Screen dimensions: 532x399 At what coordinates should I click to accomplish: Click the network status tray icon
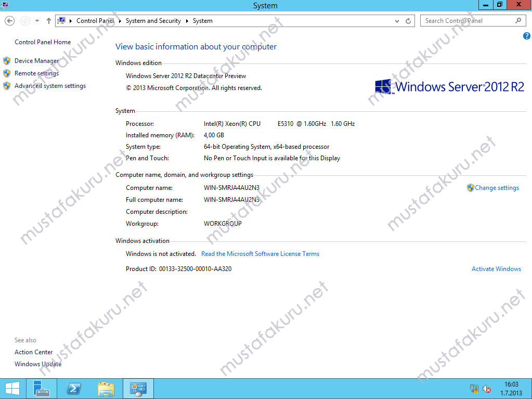pyautogui.click(x=474, y=389)
